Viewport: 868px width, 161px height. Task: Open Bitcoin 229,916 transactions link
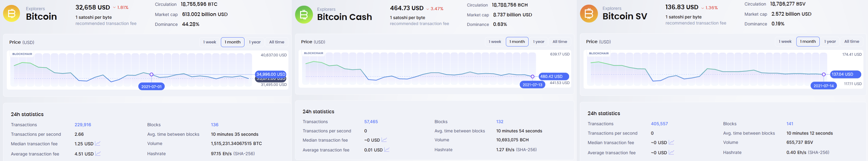83,125
